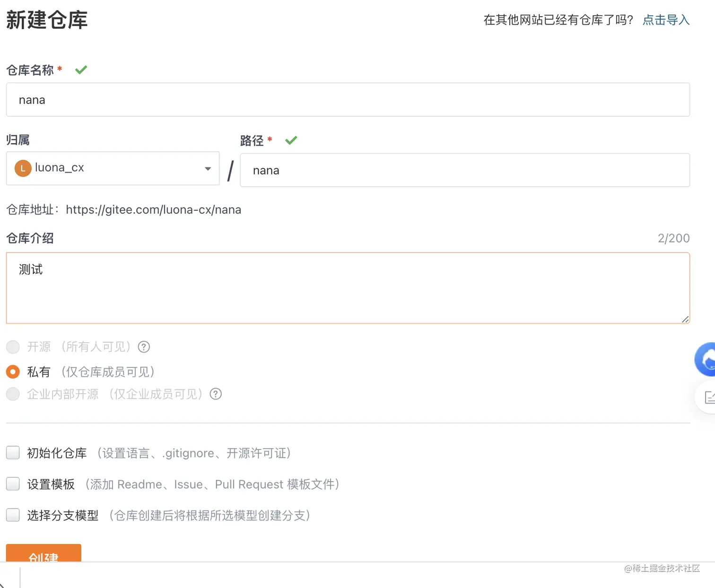
Task: Click the 新建仓库 page heading
Action: [47, 20]
